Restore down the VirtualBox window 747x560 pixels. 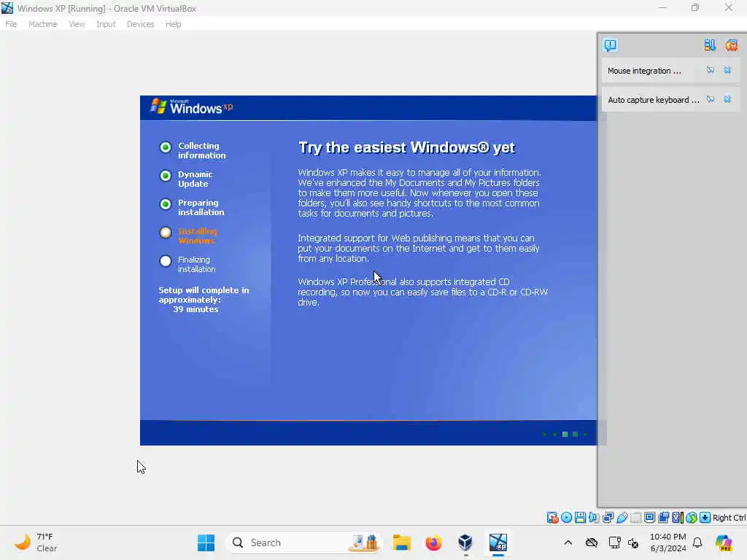[x=695, y=7]
